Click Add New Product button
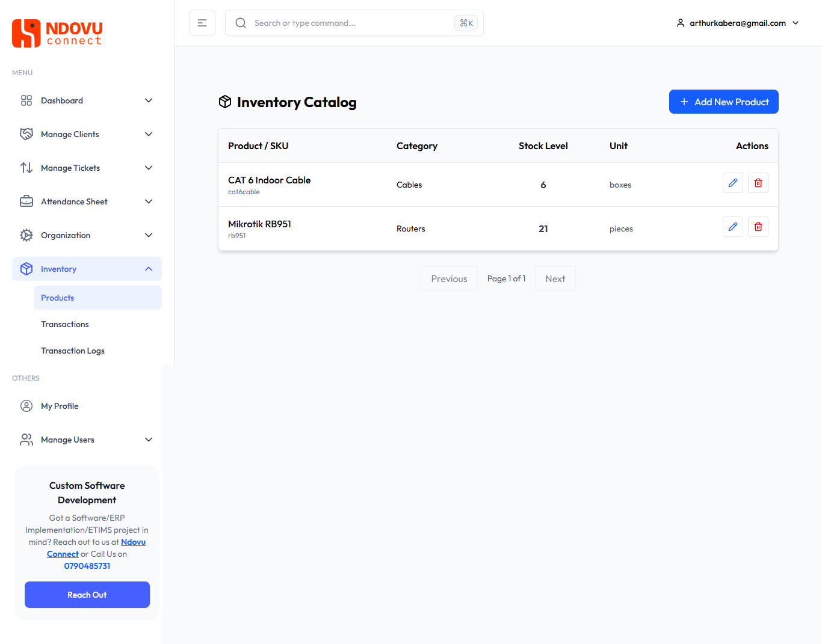The width and height of the screenshot is (822, 644). point(723,102)
